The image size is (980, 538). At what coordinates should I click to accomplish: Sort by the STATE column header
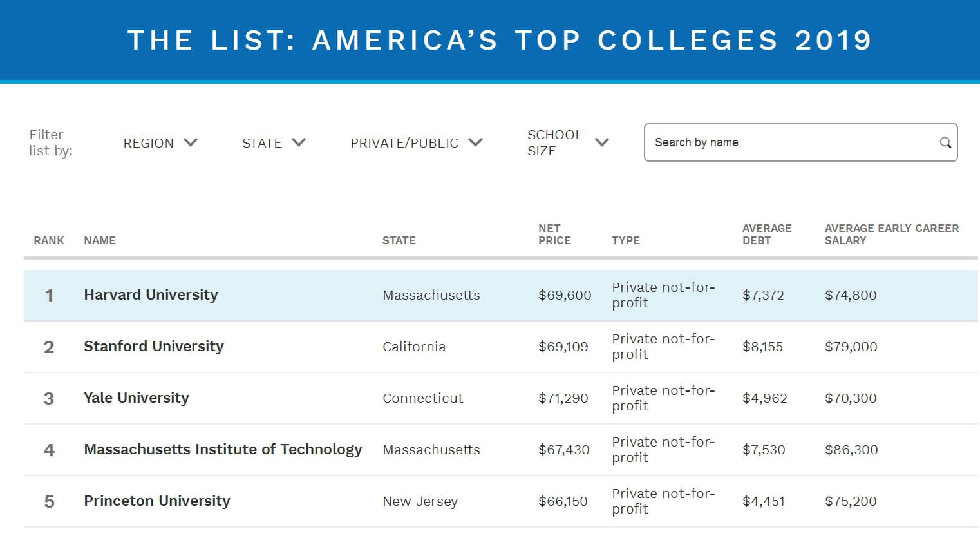tap(399, 240)
